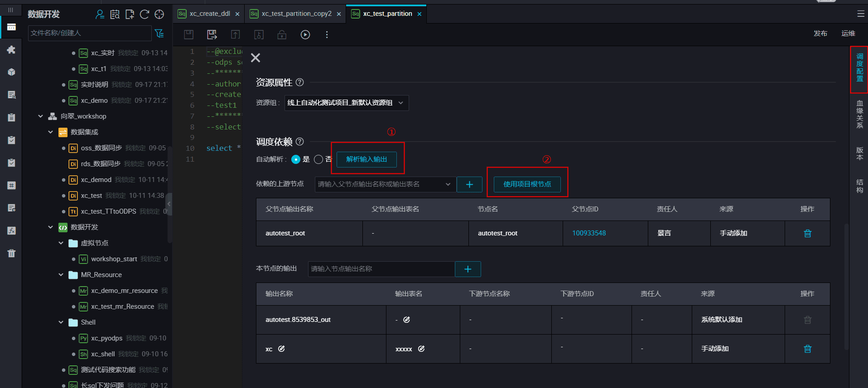Edit the xc output name pencil icon
Screen dimensions: 868x388
click(281, 349)
